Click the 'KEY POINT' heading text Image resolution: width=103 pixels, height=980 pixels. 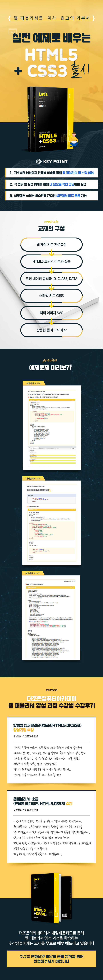pos(55,161)
